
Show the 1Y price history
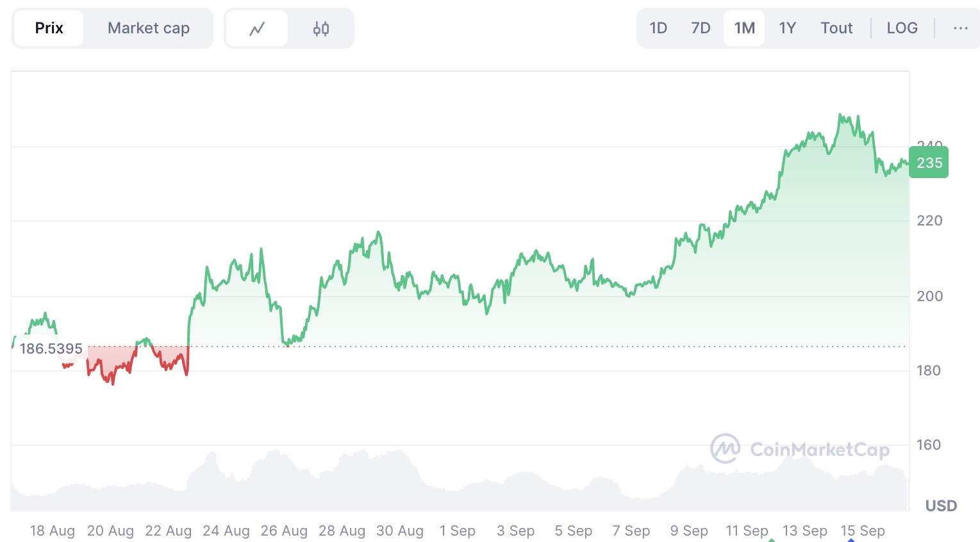coord(787,28)
